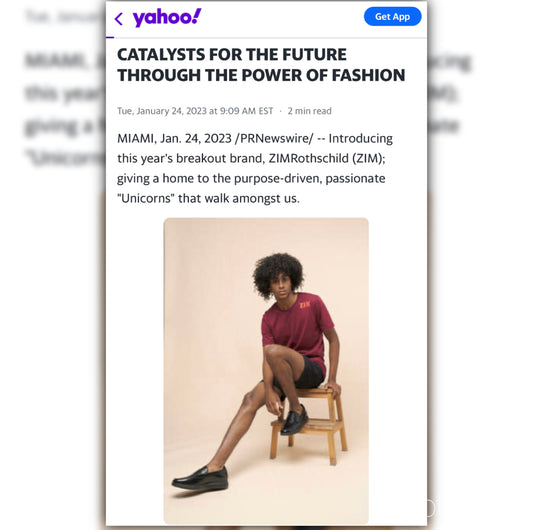Click the model's curly hair in the image
This screenshot has height=530, width=533.
click(x=278, y=274)
